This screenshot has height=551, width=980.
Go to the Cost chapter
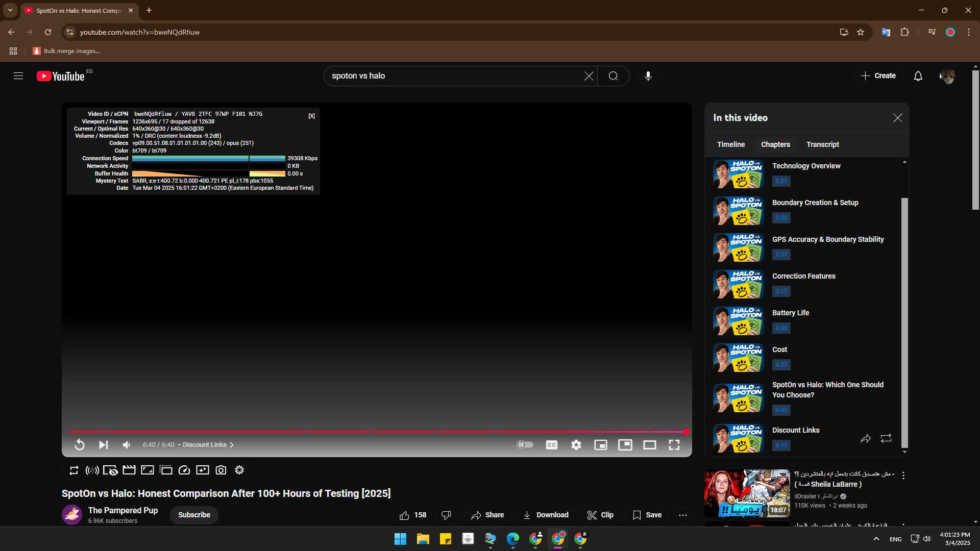[x=803, y=357]
